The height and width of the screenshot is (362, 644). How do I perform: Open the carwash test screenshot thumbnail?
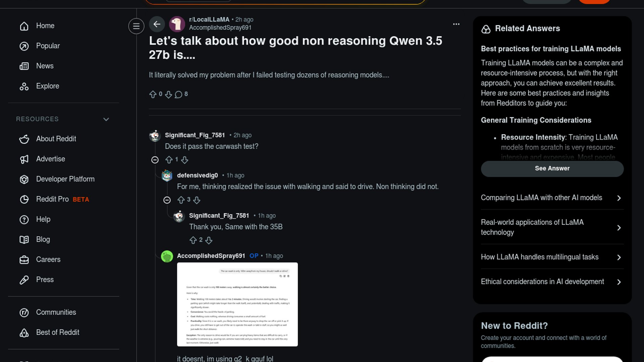[x=237, y=304]
